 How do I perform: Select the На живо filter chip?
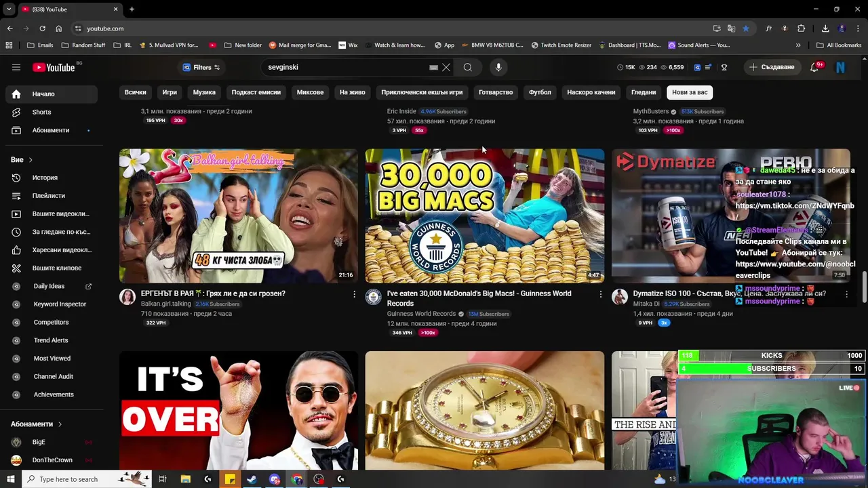[353, 92]
